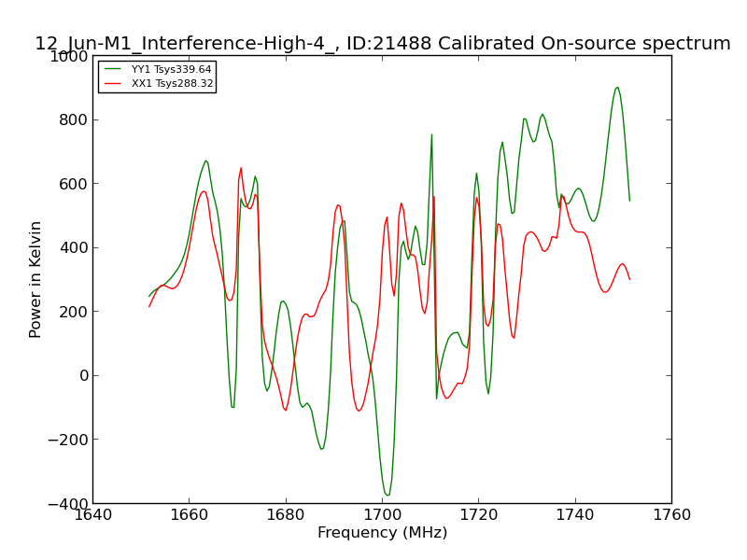Click the red curve's peak near 1671 MHz
The image size is (747, 560).
tap(241, 168)
